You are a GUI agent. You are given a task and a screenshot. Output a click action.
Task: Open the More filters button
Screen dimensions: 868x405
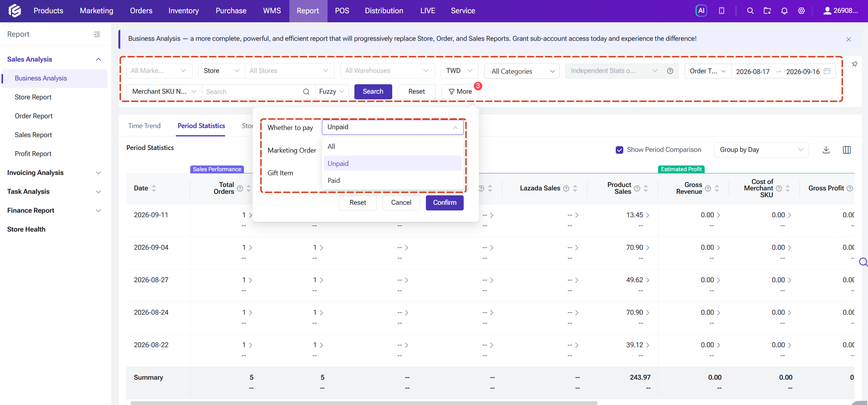460,92
